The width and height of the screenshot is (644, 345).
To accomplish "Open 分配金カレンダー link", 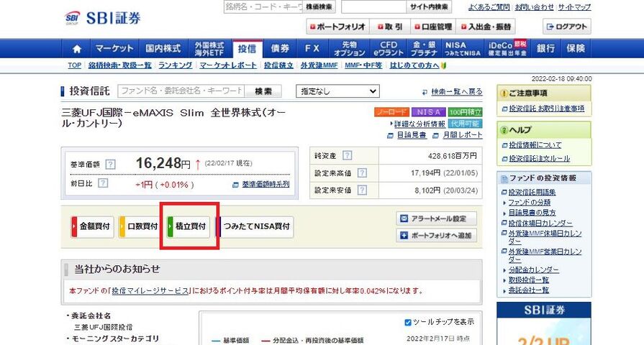I will [533, 270].
